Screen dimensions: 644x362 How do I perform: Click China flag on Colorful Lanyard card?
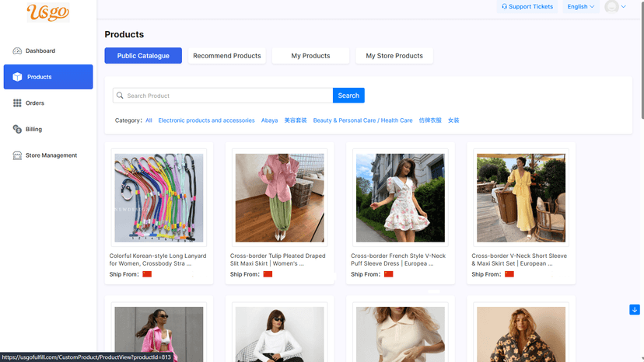coord(147,274)
